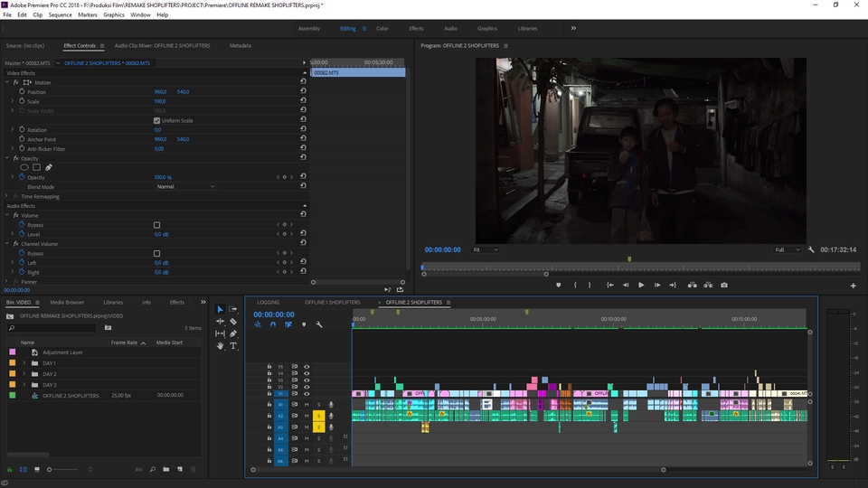Viewport: 868px width, 488px height.
Task: Toggle Solo on audio track A2
Action: 318,416
